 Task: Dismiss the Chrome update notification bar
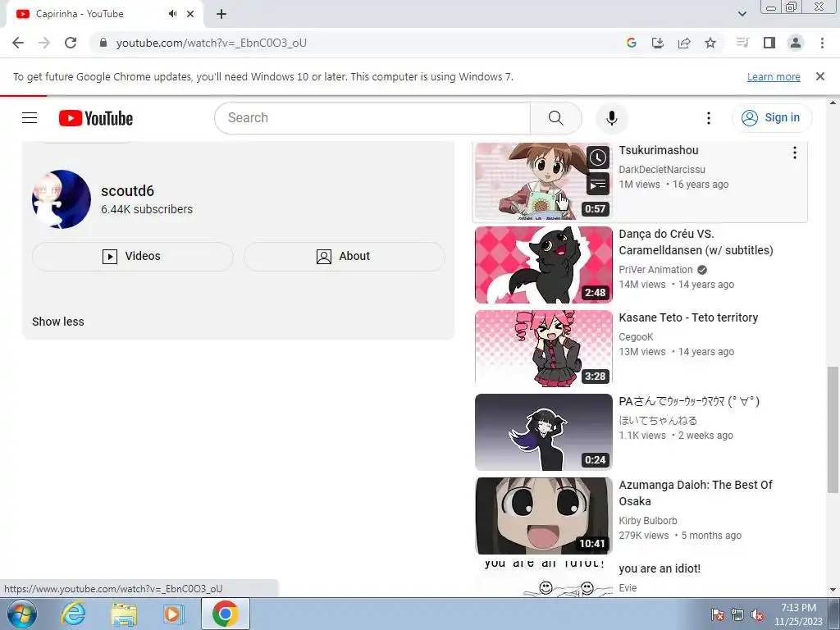click(x=819, y=76)
